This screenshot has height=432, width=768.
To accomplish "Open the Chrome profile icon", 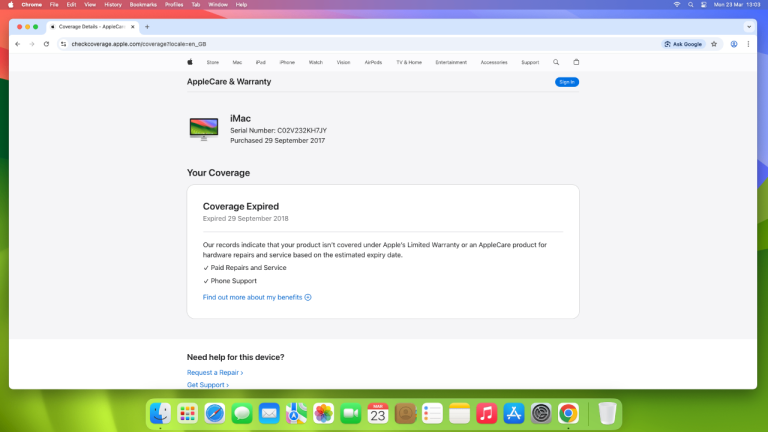I will pos(734,44).
